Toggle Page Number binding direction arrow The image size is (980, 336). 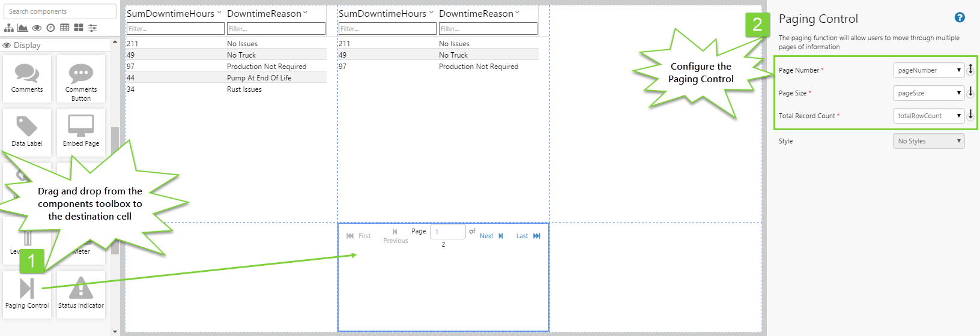pyautogui.click(x=970, y=70)
